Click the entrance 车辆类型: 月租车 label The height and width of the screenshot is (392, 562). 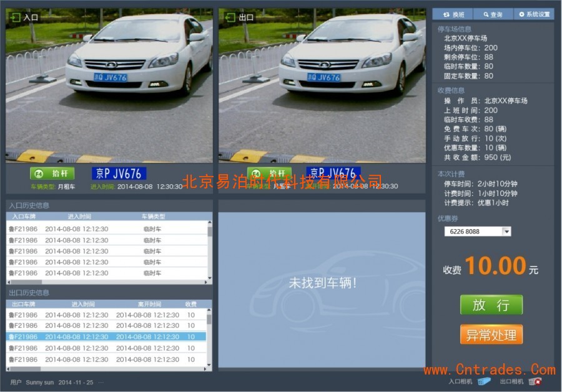click(x=53, y=187)
